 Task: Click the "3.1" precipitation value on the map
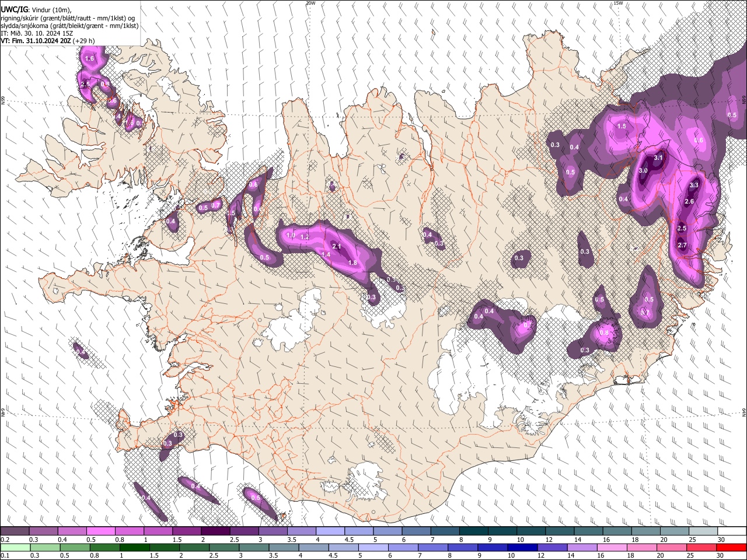pyautogui.click(x=658, y=158)
